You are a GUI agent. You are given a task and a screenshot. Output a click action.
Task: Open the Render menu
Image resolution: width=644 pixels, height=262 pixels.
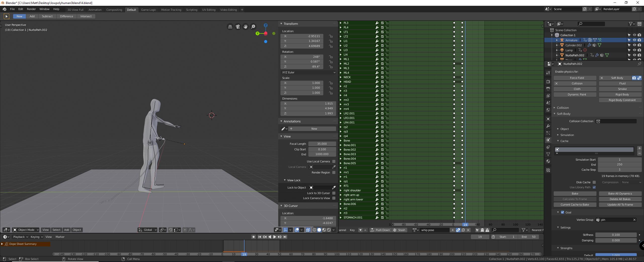(x=31, y=9)
